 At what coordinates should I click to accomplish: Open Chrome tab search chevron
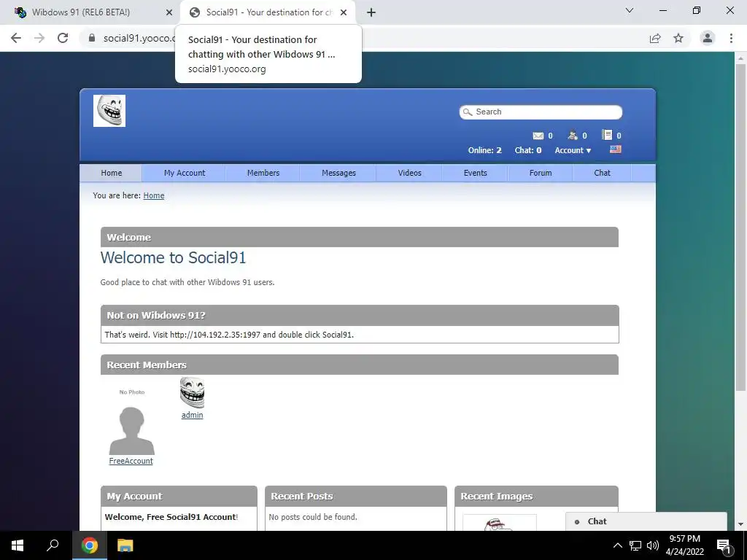(630, 10)
